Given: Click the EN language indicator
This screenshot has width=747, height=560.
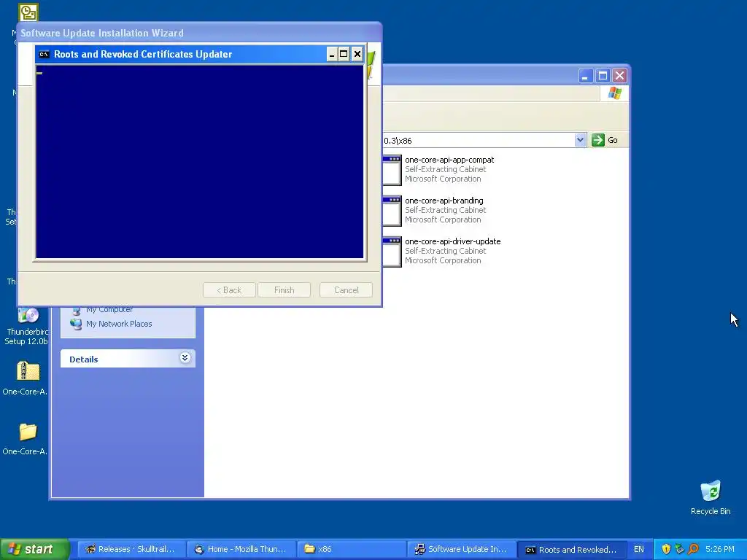Looking at the screenshot, I should [x=639, y=549].
